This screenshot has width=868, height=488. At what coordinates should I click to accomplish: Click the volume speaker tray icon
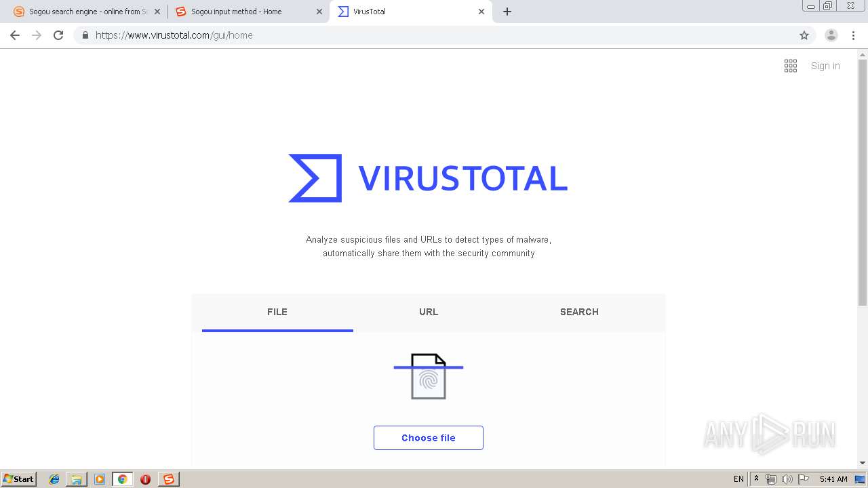pos(787,479)
